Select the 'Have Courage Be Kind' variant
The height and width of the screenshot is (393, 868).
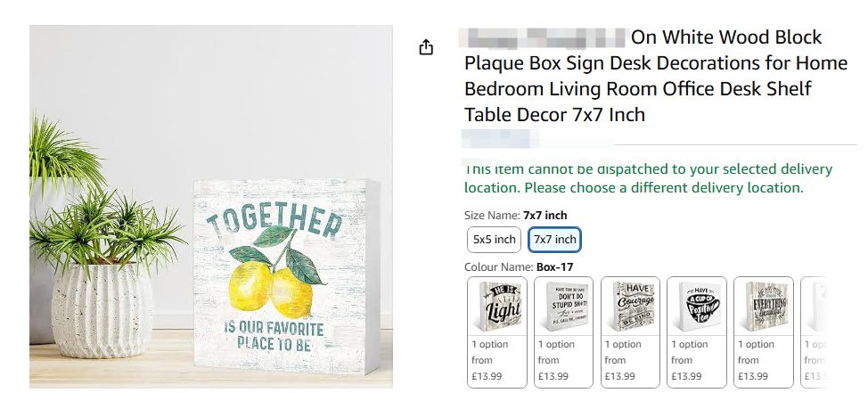pyautogui.click(x=630, y=307)
